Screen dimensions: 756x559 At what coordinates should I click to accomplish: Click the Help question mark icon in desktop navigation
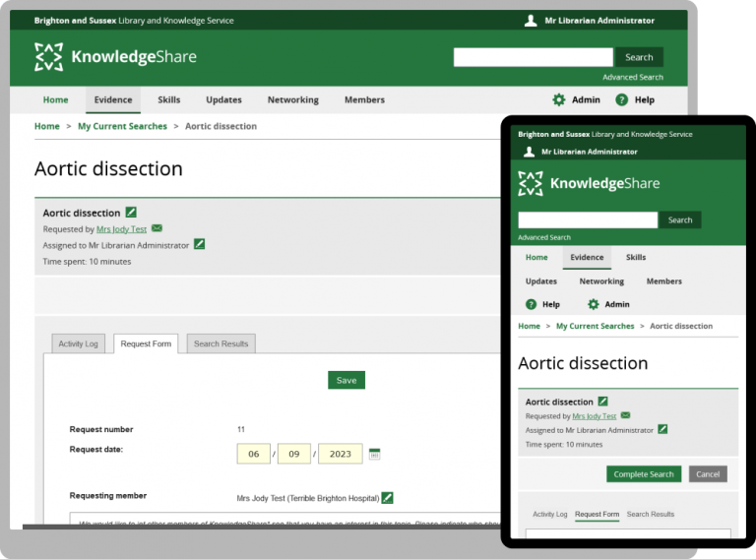pos(621,99)
